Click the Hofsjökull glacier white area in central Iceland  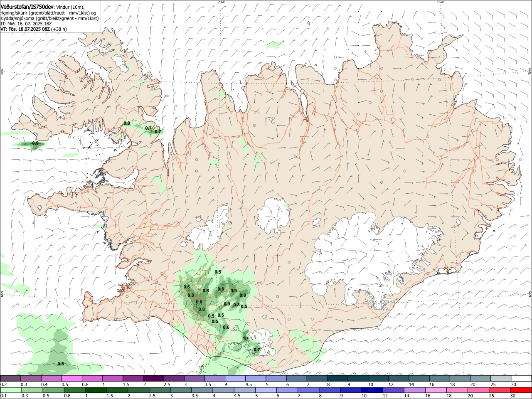coord(273,215)
